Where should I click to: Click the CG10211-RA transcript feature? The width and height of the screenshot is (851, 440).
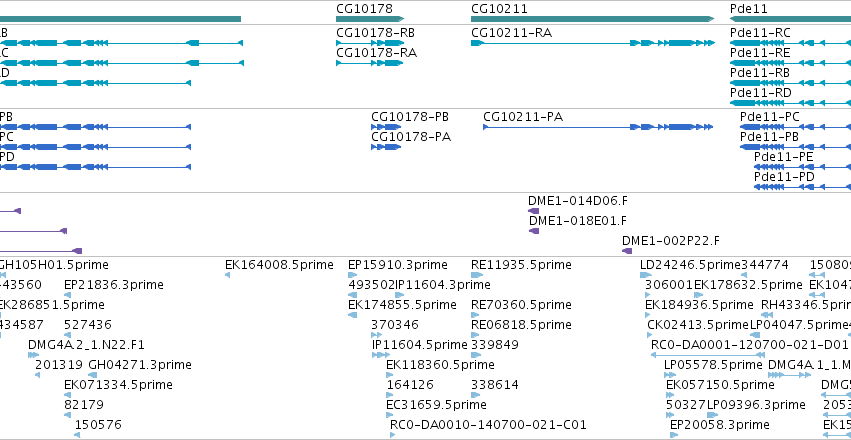(x=592, y=43)
